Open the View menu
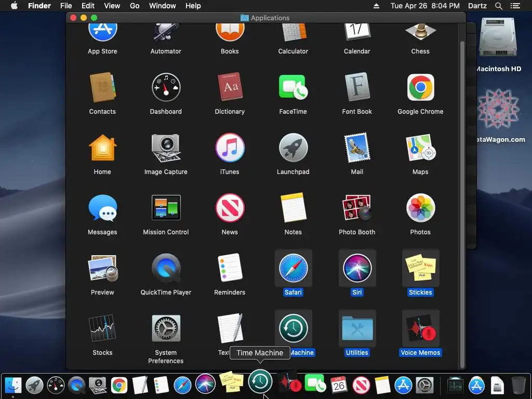 112,6
